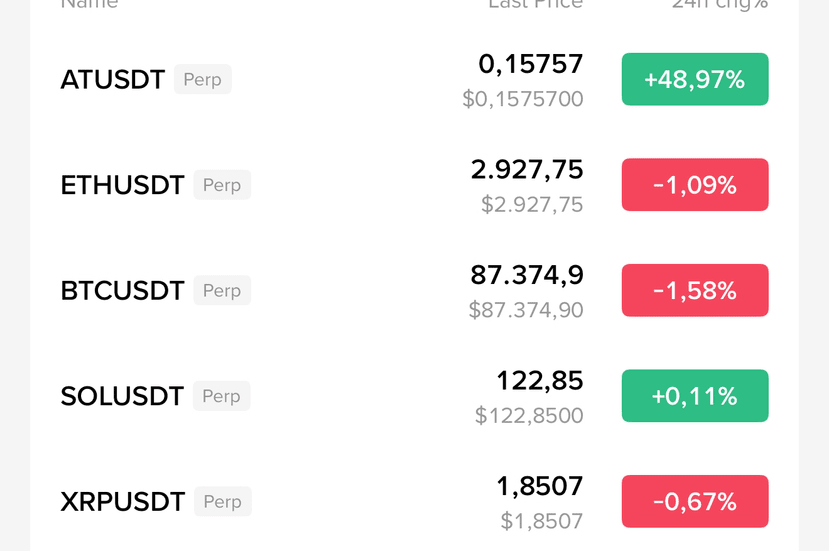The image size is (829, 551).
Task: Click the XRPUSDT dollar value $1,8507
Action: click(x=542, y=520)
